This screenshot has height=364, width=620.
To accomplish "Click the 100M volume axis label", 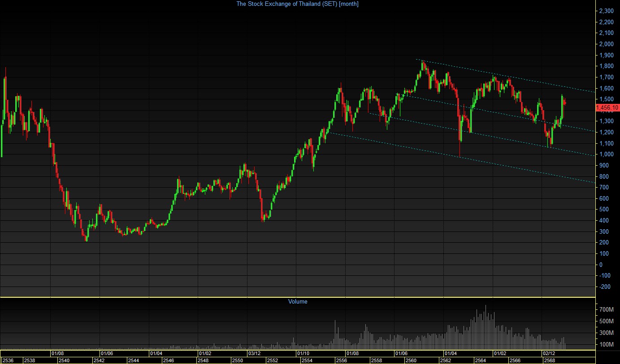I will [x=606, y=344].
